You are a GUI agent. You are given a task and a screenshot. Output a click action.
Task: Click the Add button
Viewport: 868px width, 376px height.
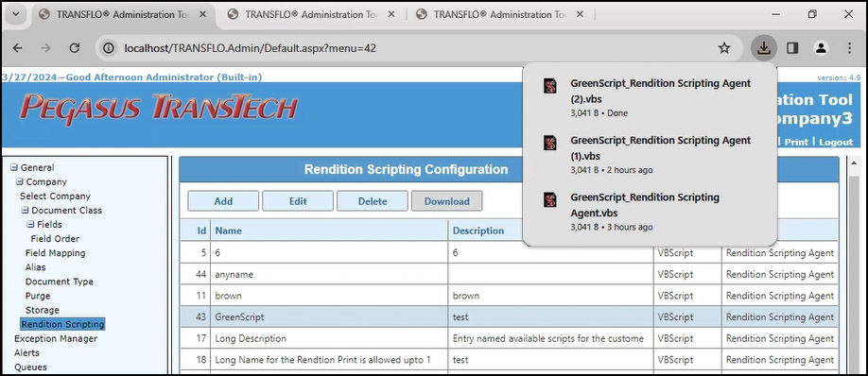point(223,201)
